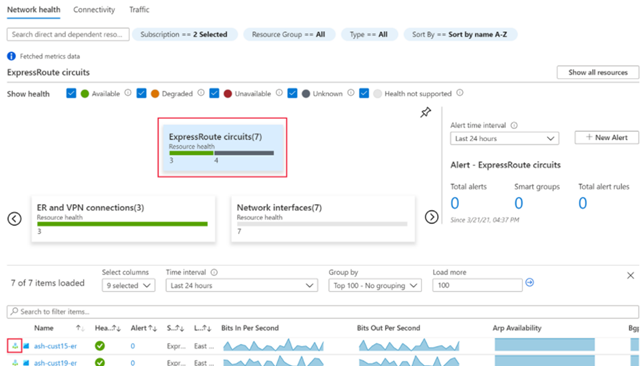Uncheck the Available health checkbox

coord(71,93)
